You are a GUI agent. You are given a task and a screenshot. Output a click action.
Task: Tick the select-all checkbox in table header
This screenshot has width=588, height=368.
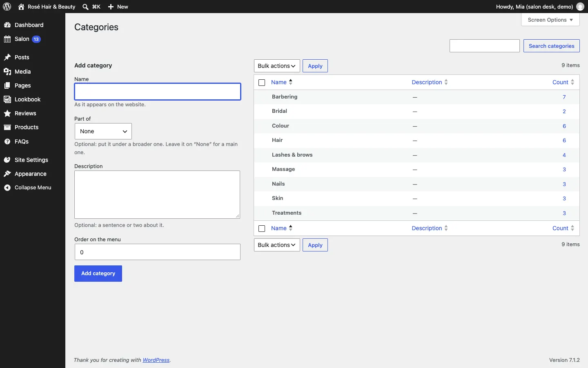tap(262, 83)
